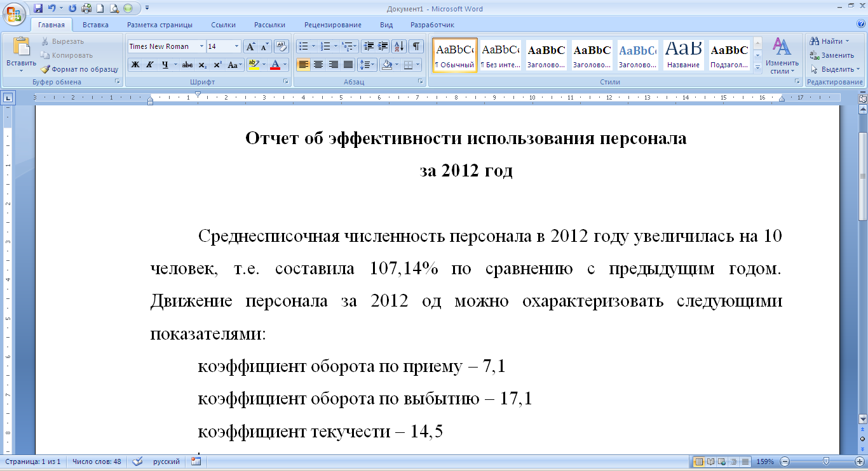Apply paragraph borders button
Viewport: 868px width, 471px height.
tap(409, 65)
